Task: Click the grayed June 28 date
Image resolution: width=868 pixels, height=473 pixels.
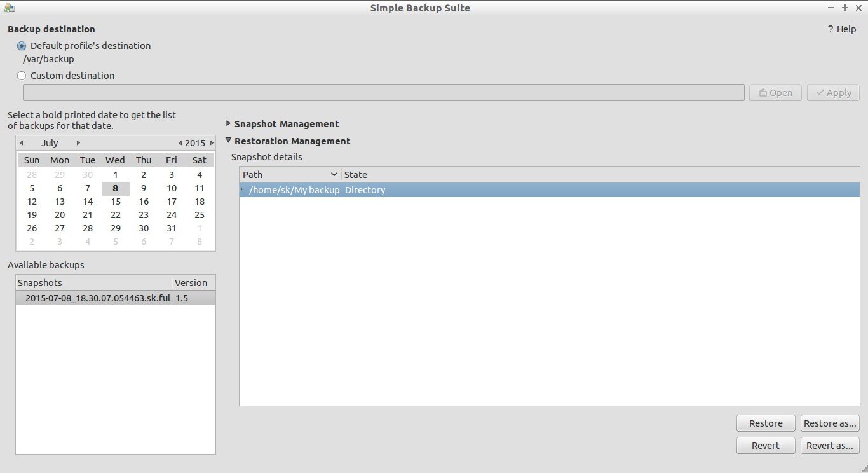Action: [x=32, y=175]
